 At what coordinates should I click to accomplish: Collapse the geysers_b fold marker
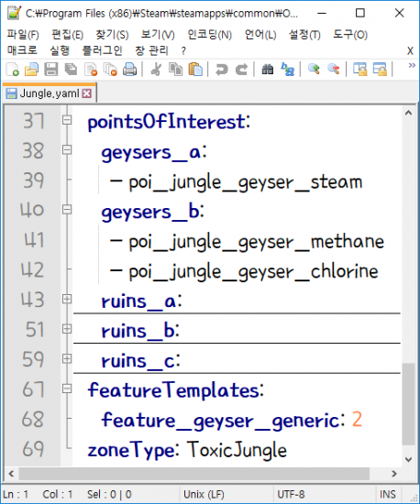tap(67, 210)
